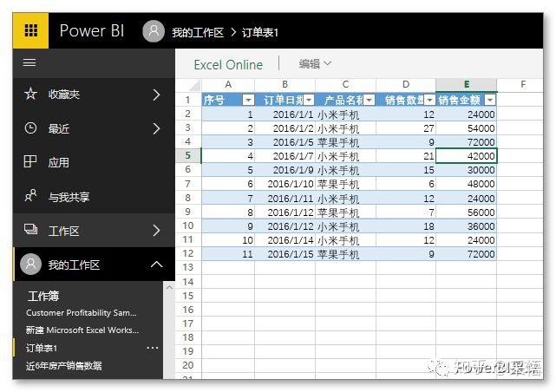Open the 订单日期 column filter dropdown

(309, 101)
